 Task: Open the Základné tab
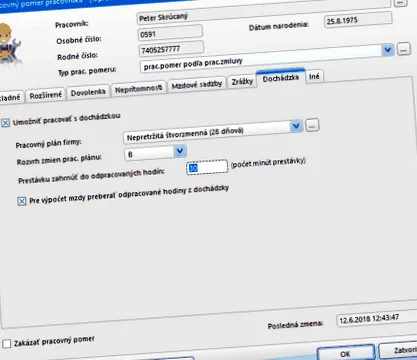coord(10,98)
